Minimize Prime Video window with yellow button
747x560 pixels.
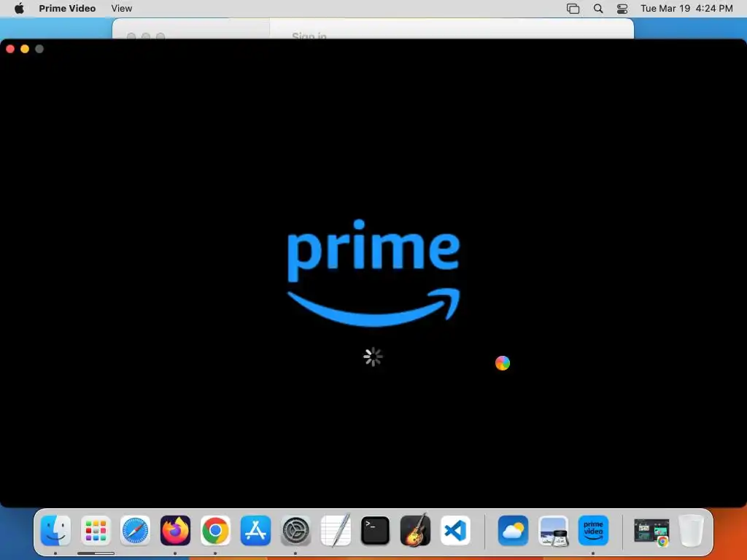25,49
